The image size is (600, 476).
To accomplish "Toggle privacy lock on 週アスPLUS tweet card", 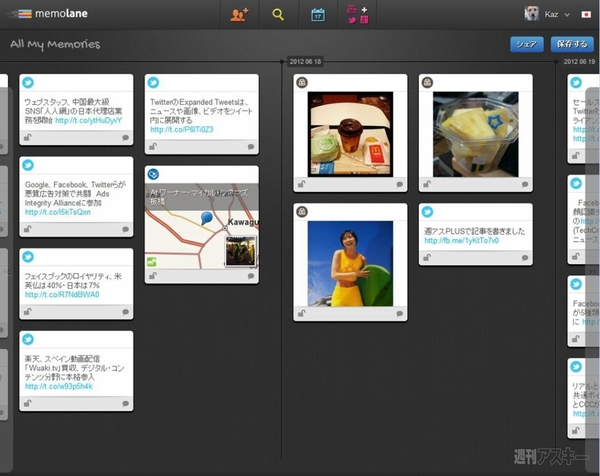I will pyautogui.click(x=427, y=258).
